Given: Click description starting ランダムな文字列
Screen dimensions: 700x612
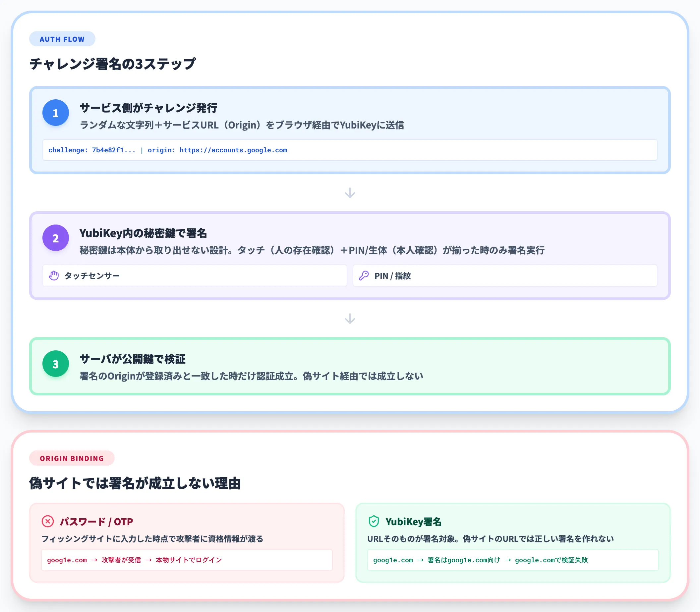Looking at the screenshot, I should tap(242, 125).
